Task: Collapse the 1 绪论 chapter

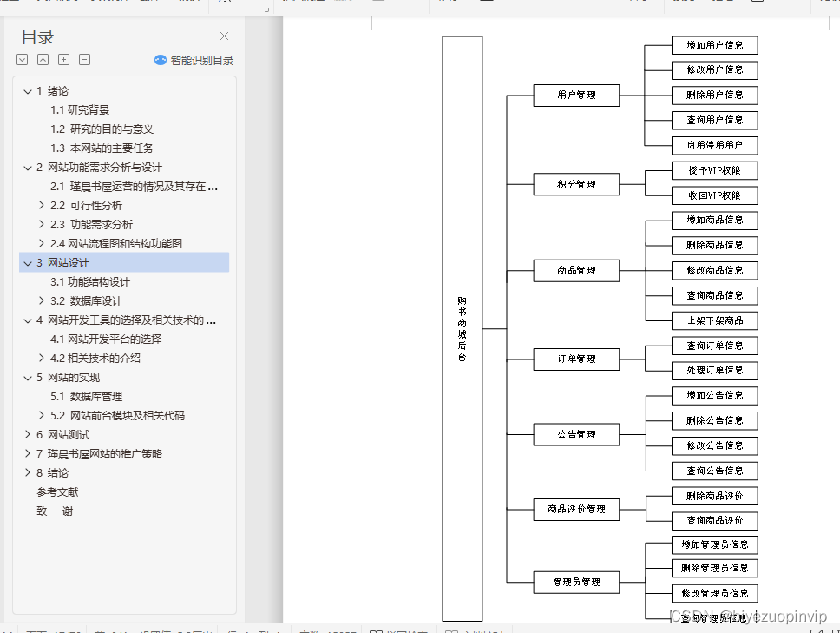Action: point(28,92)
